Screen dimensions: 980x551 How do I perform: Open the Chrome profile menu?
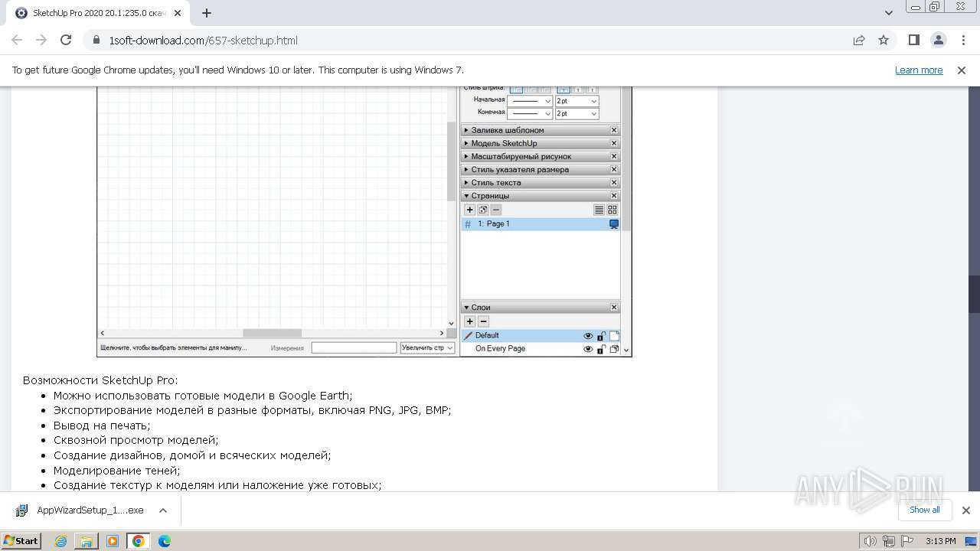(x=938, y=41)
